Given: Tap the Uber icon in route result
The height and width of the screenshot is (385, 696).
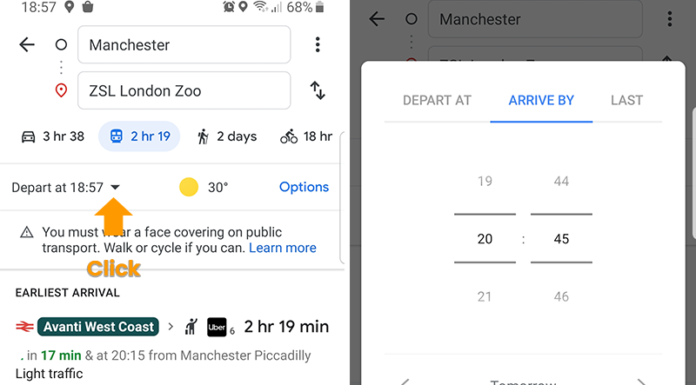Looking at the screenshot, I should (x=217, y=327).
